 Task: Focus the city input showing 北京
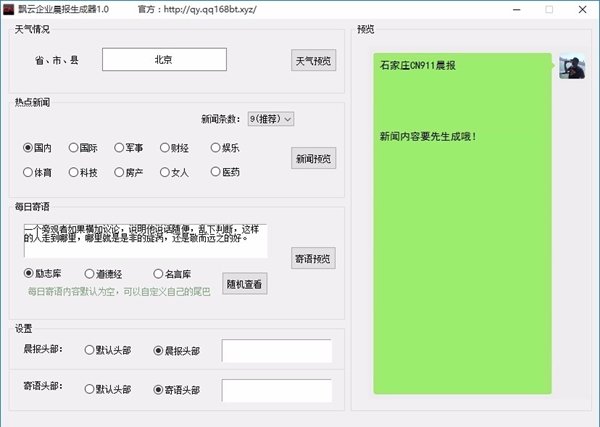tap(164, 59)
